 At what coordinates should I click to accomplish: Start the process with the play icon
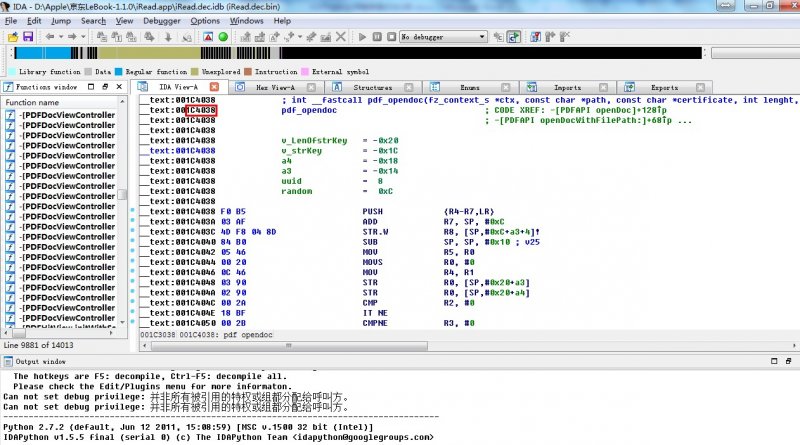[362, 37]
